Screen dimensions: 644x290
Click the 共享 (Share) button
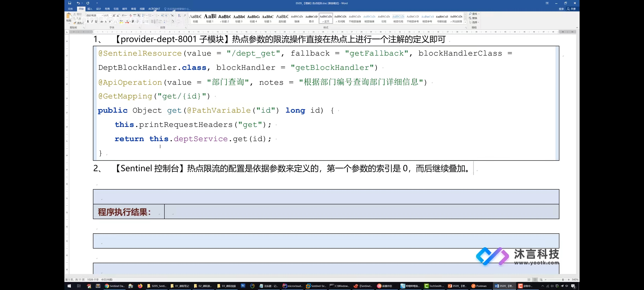[571, 9]
